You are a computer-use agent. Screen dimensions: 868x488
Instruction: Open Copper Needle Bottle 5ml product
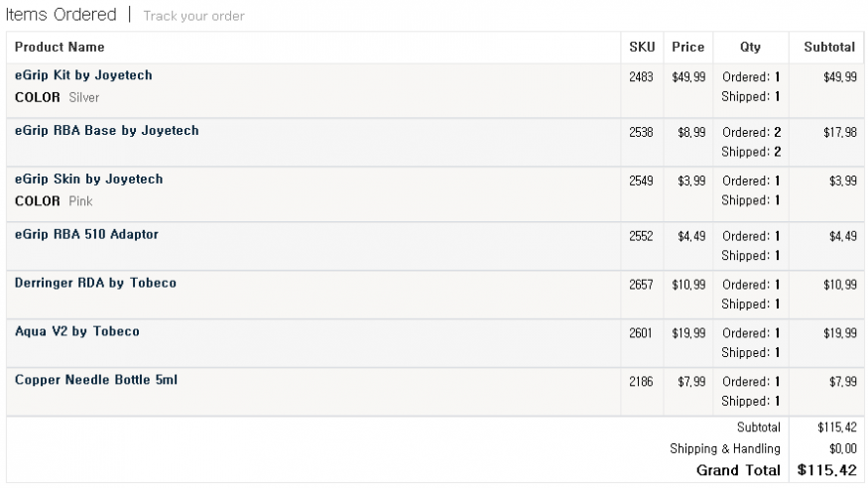96,380
